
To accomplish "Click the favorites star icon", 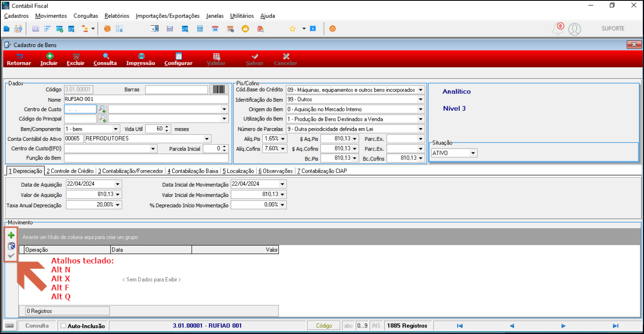I will pyautogui.click(x=293, y=29).
